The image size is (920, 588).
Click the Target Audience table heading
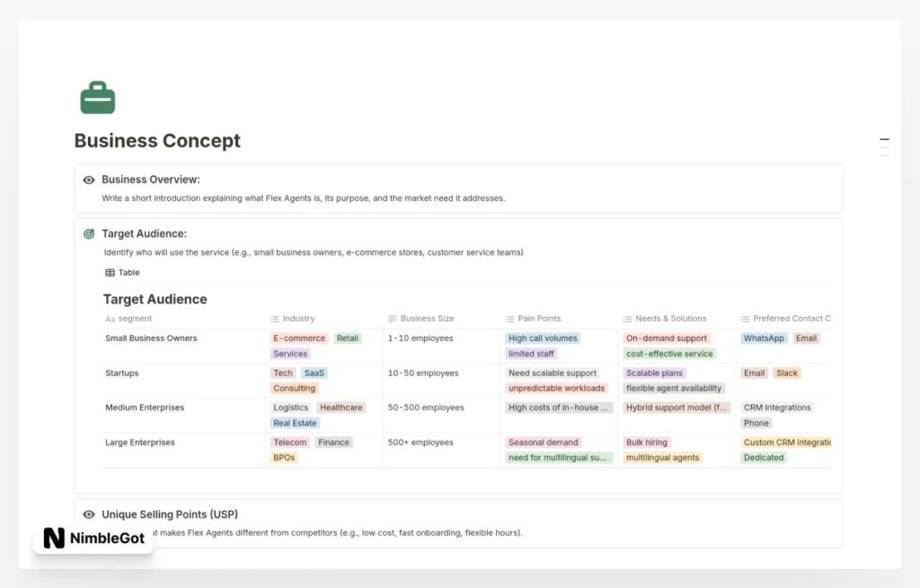155,299
